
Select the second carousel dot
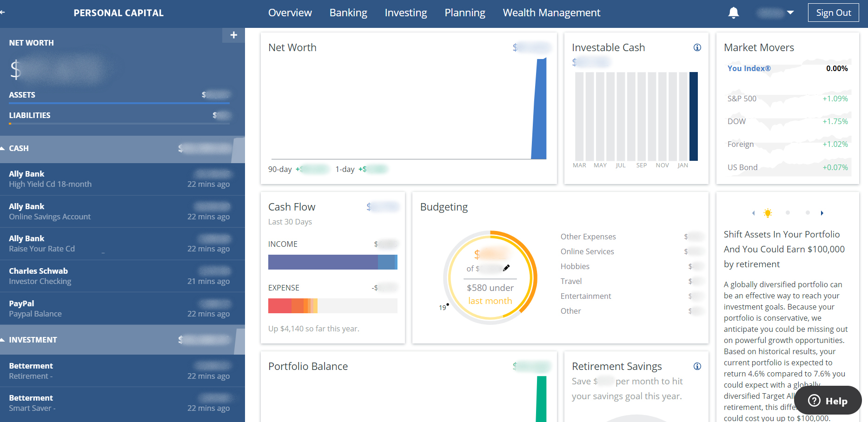tap(788, 213)
